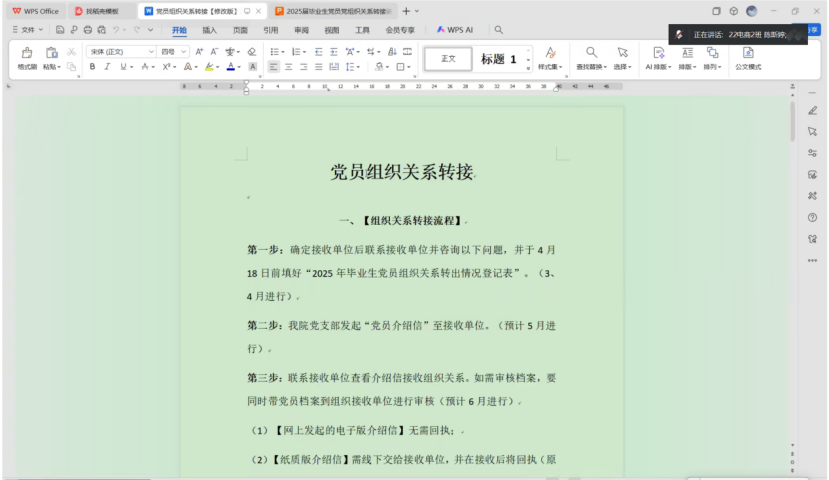Apply the 标题 1 heading style

tap(498, 59)
